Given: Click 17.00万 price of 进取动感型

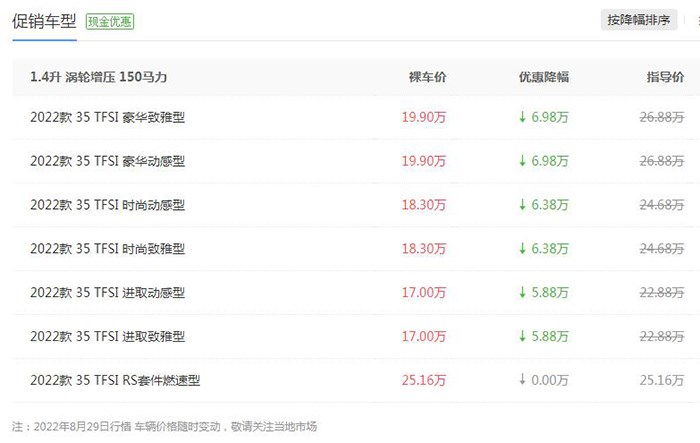Looking at the screenshot, I should 424,292.
